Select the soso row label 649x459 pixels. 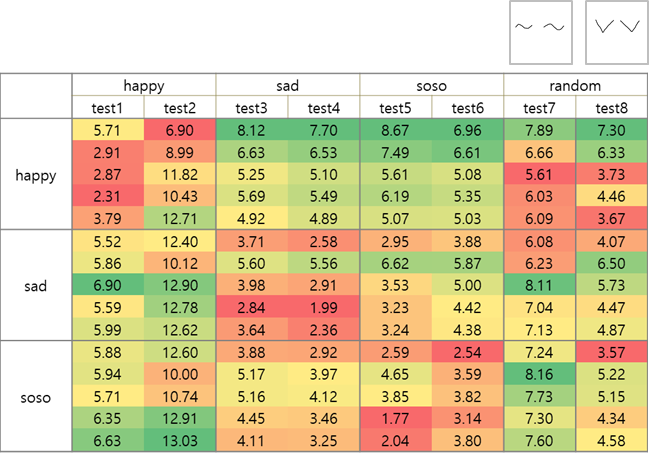(x=36, y=397)
